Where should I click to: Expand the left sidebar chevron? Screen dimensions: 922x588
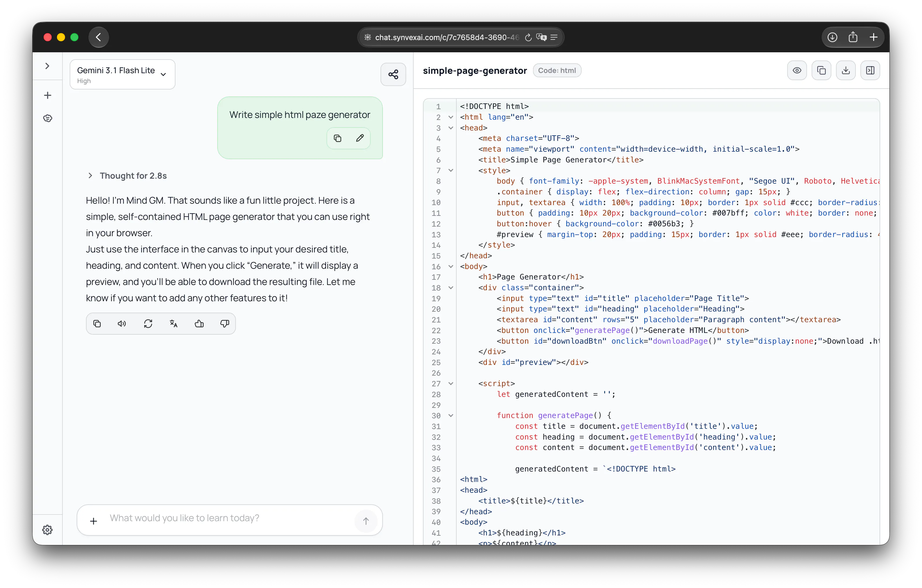(x=47, y=66)
